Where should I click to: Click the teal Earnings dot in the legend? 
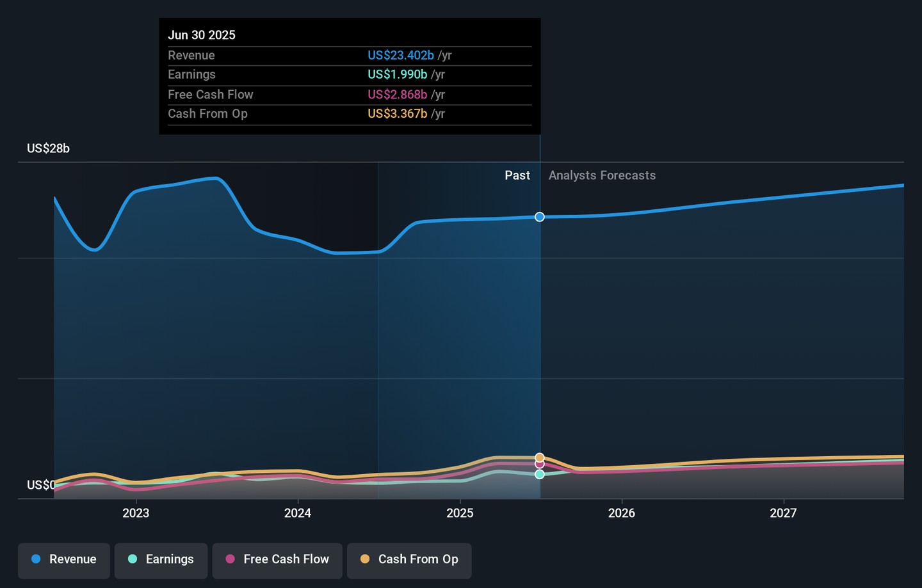(133, 559)
